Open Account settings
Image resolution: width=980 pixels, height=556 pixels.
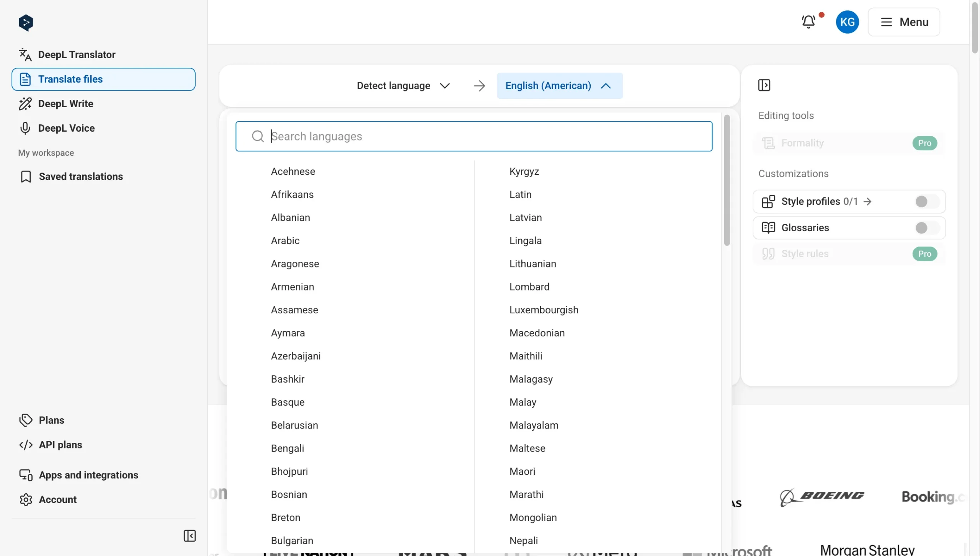pyautogui.click(x=103, y=500)
